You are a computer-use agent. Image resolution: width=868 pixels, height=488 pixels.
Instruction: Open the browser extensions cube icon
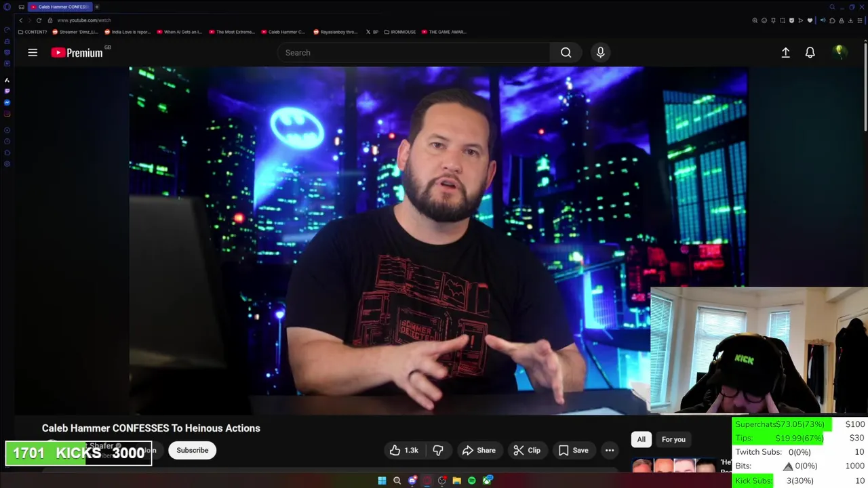[832, 20]
